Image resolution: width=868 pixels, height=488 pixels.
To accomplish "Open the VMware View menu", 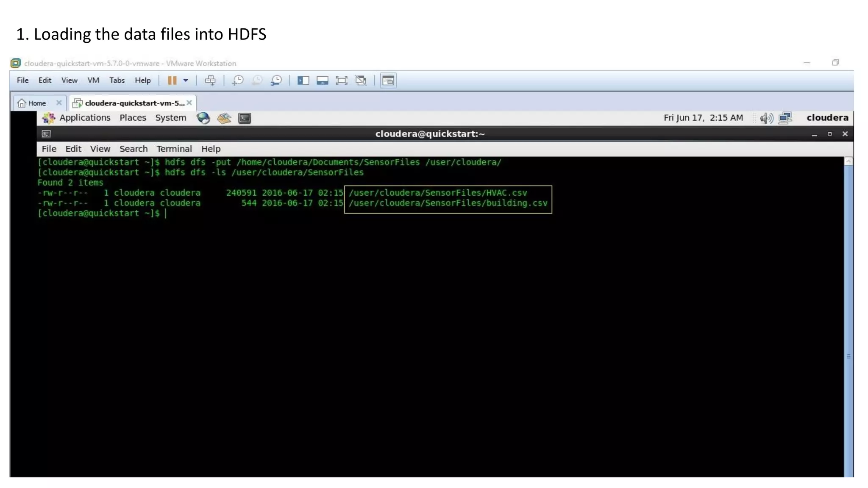I will 69,80.
